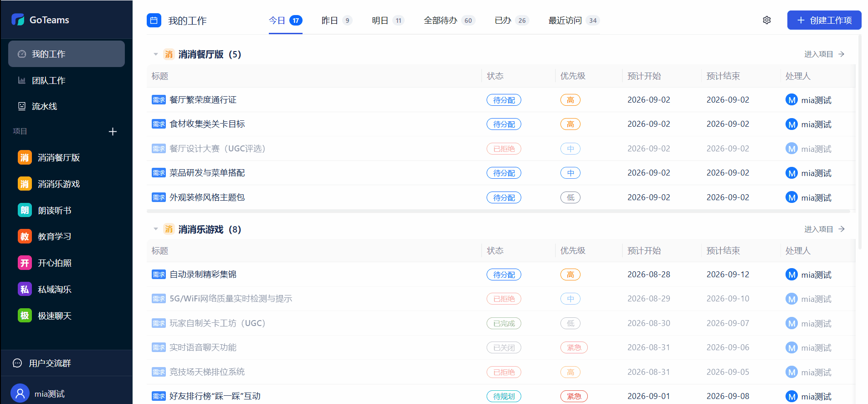This screenshot has width=868, height=404.
Task: Open work item 外观装修风格主题包
Action: (x=207, y=197)
